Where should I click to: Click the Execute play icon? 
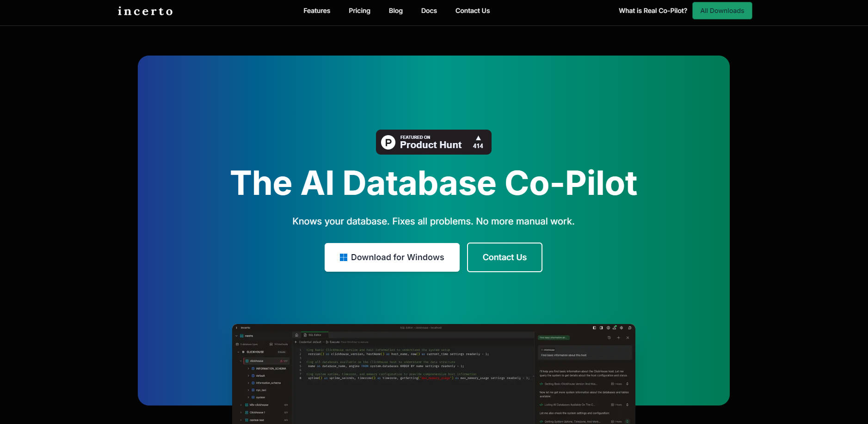(327, 342)
